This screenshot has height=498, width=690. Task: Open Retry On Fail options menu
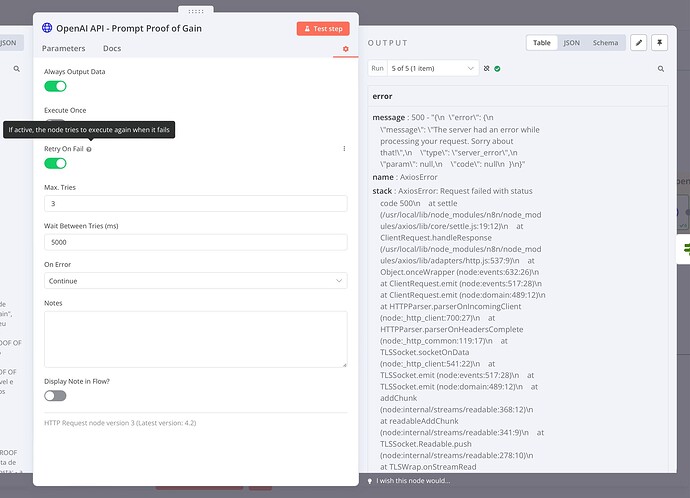coord(344,149)
